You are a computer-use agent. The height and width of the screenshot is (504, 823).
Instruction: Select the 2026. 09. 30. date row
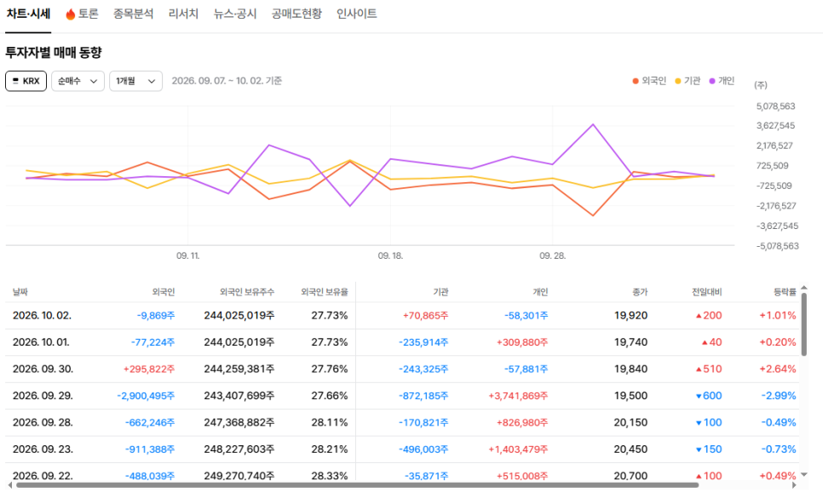(403, 369)
